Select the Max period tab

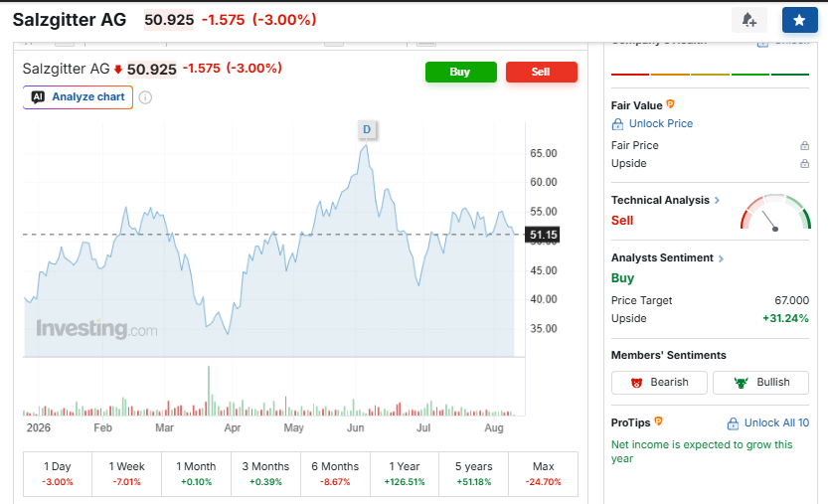tap(544, 474)
